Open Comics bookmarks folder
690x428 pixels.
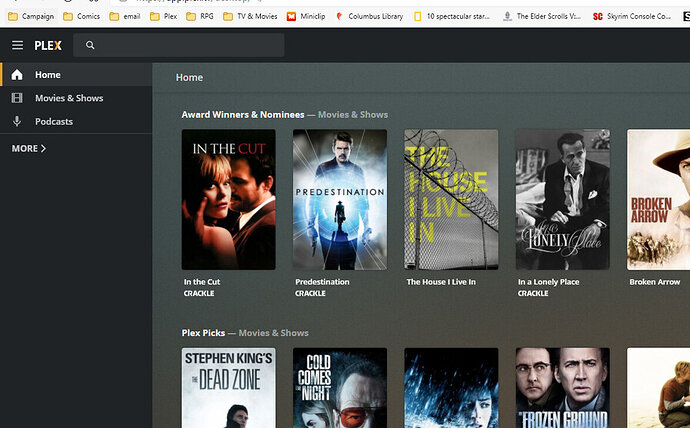(81, 16)
